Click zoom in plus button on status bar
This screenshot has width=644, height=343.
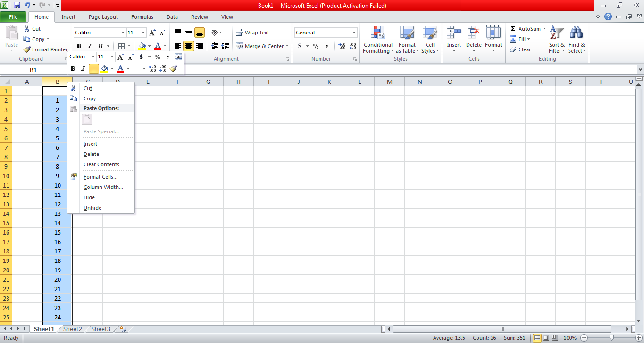coord(639,338)
